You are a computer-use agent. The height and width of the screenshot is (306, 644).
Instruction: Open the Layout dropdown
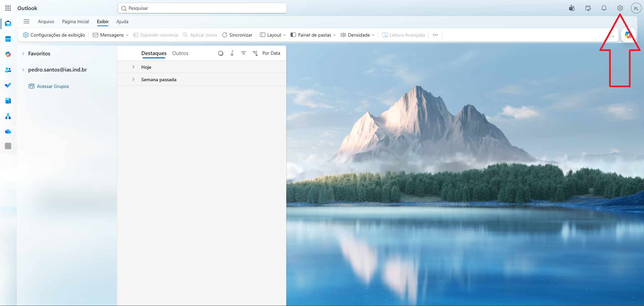pos(273,35)
